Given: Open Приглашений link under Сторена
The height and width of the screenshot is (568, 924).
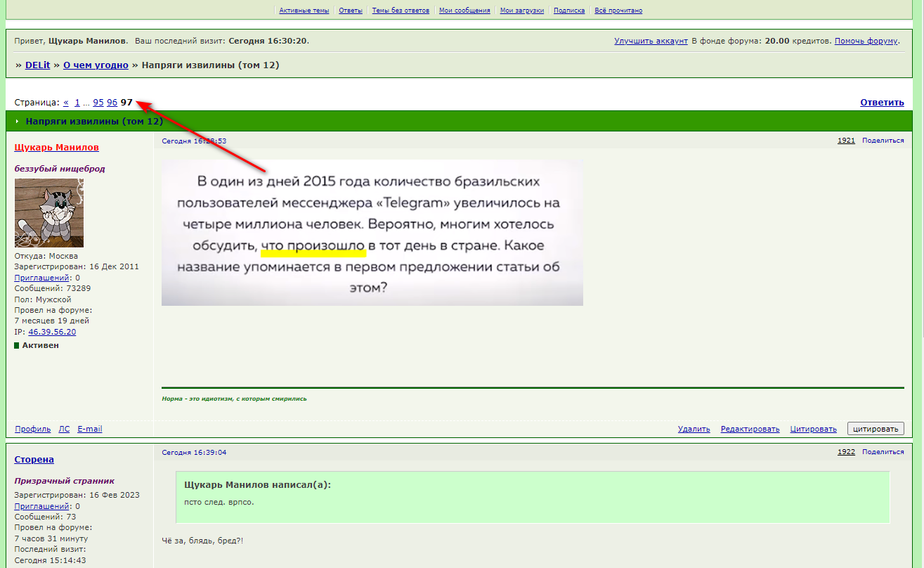Looking at the screenshot, I should click(42, 506).
